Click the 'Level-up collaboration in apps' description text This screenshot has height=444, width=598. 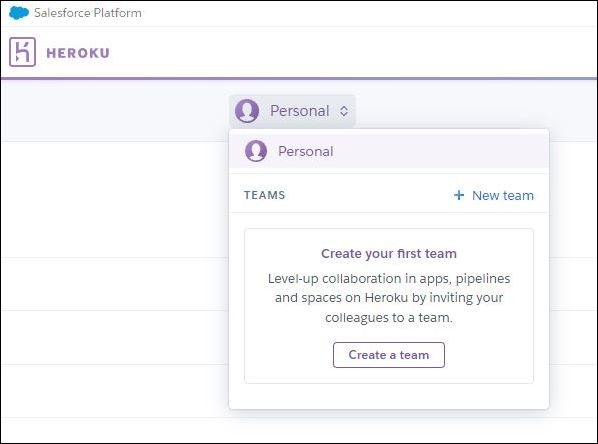point(389,298)
